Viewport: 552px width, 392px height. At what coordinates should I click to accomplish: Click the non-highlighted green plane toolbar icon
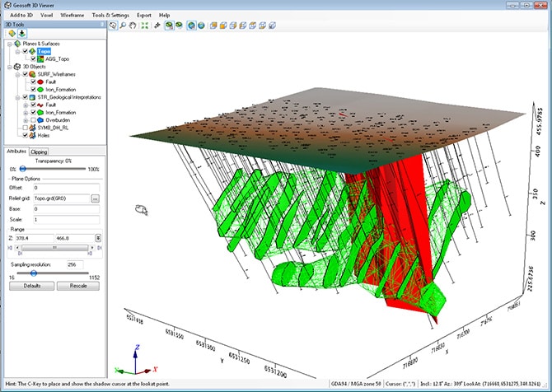click(x=179, y=26)
